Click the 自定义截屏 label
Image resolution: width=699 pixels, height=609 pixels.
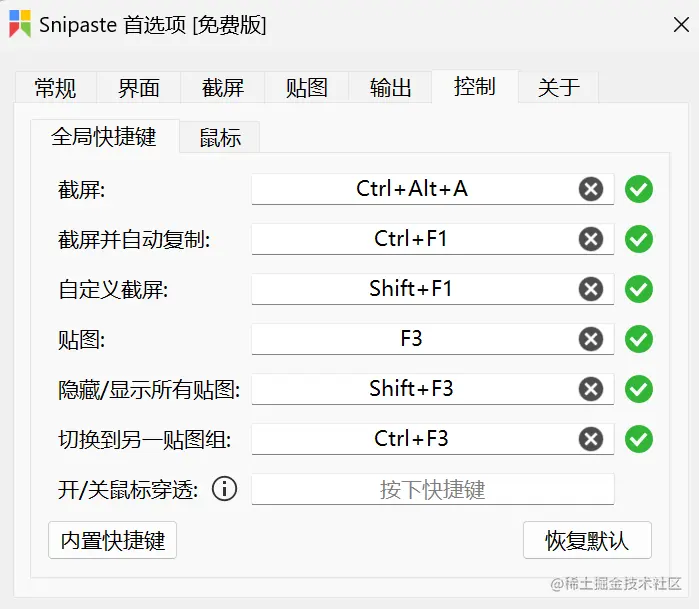pyautogui.click(x=113, y=290)
